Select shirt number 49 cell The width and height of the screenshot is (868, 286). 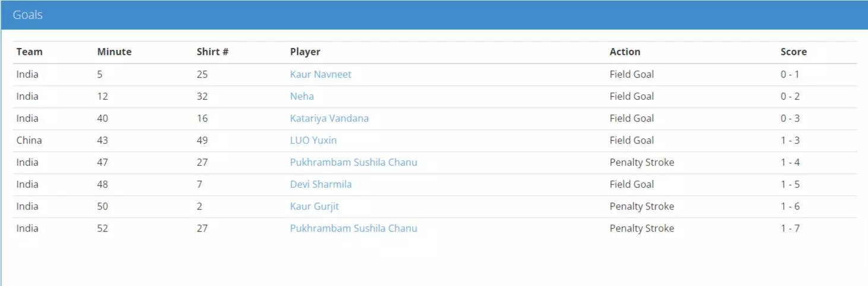(x=202, y=140)
